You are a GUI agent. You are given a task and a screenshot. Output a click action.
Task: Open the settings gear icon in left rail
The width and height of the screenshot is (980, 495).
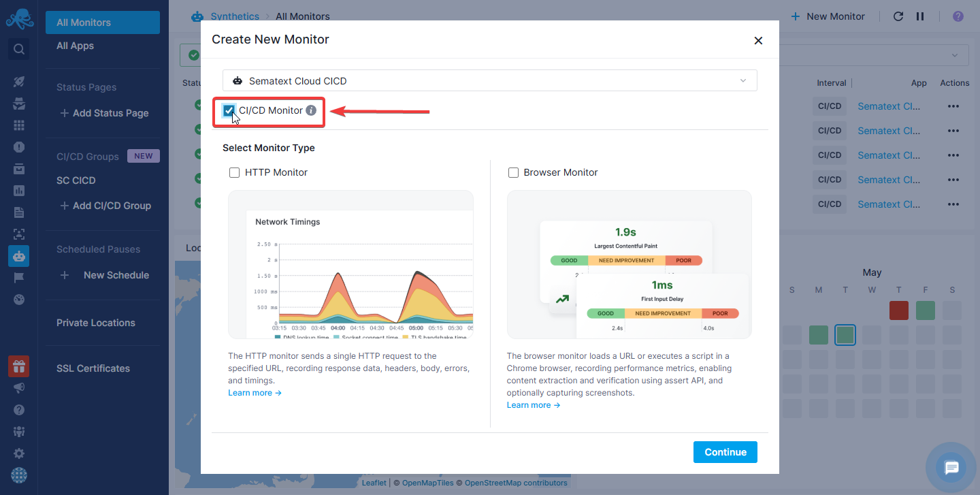point(19,453)
